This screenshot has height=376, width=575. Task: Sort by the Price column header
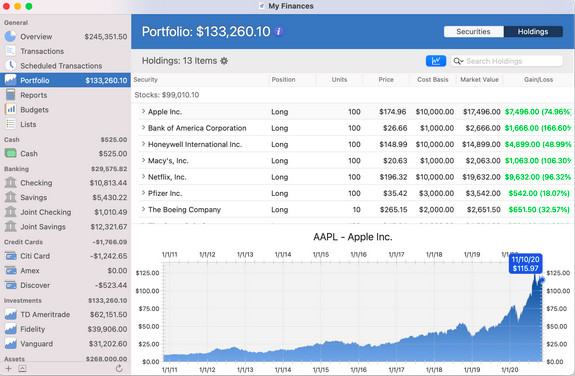pyautogui.click(x=386, y=80)
